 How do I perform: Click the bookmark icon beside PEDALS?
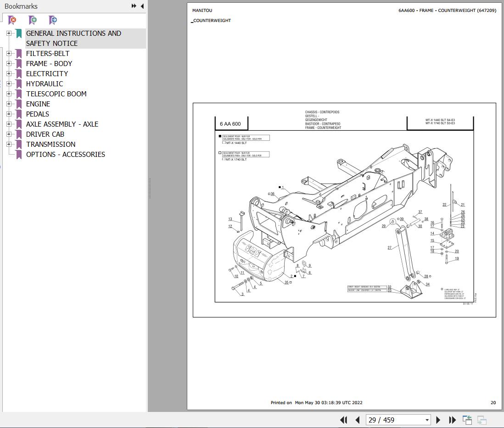19,114
